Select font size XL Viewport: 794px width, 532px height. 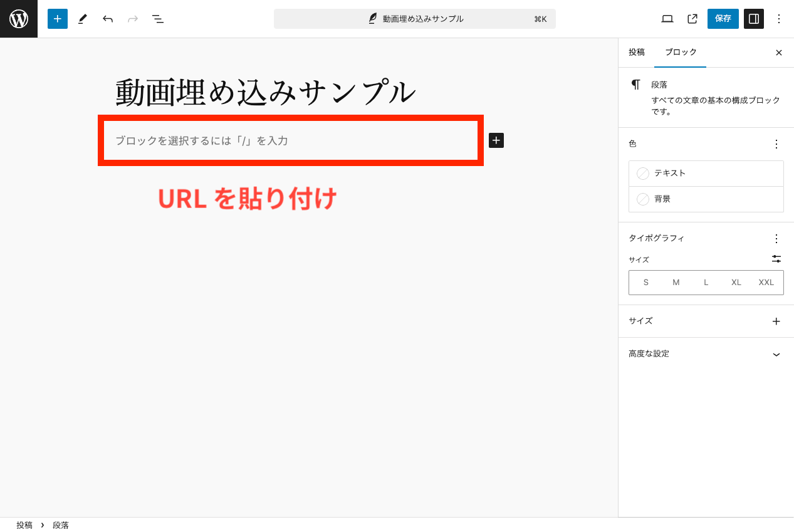point(736,283)
